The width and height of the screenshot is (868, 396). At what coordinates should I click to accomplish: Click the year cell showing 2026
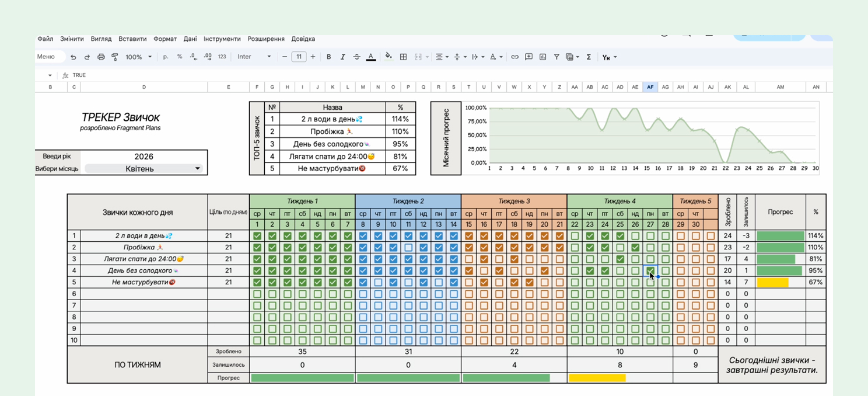pos(143,157)
